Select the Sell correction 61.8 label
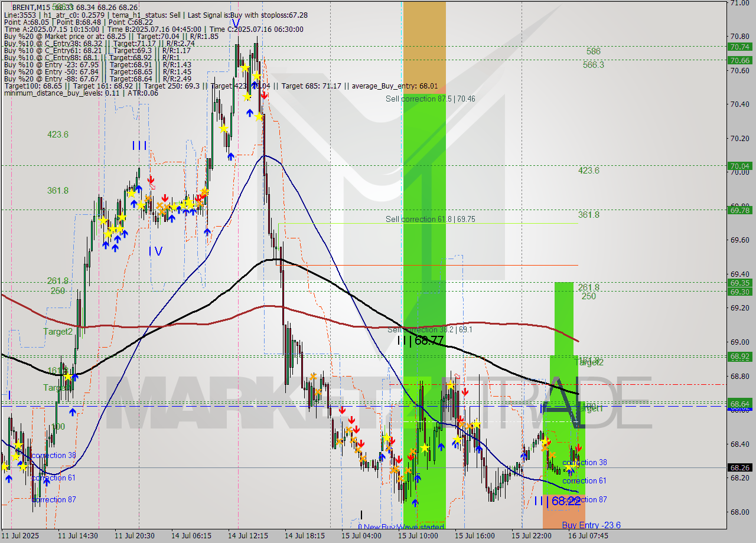Screen dimensions: 756x543 pos(430,219)
